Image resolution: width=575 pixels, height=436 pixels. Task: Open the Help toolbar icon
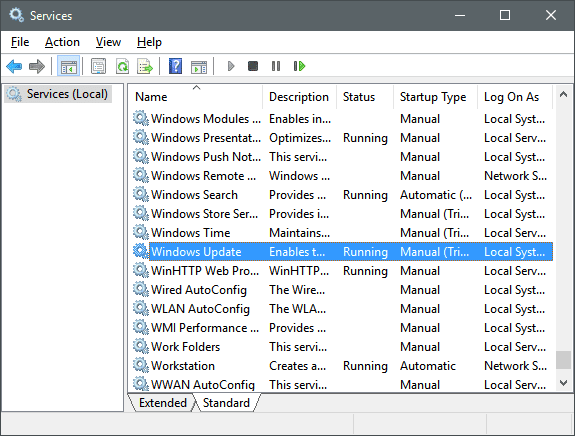tap(176, 66)
